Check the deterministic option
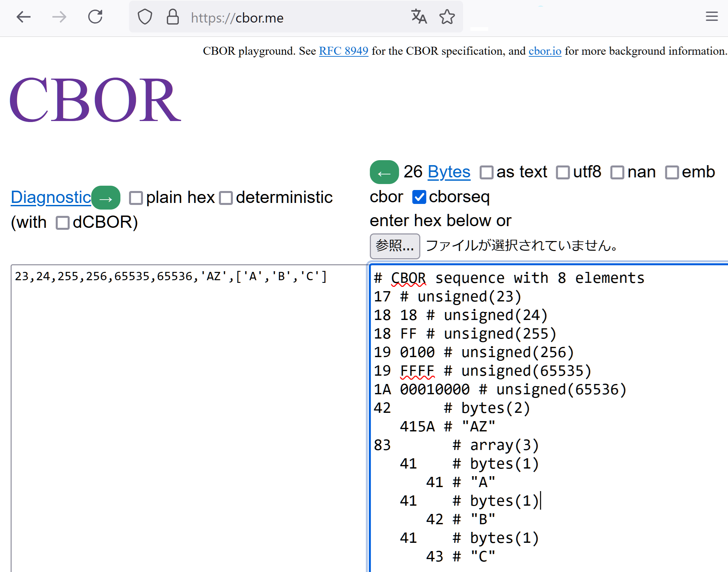This screenshot has height=572, width=728. tap(226, 198)
